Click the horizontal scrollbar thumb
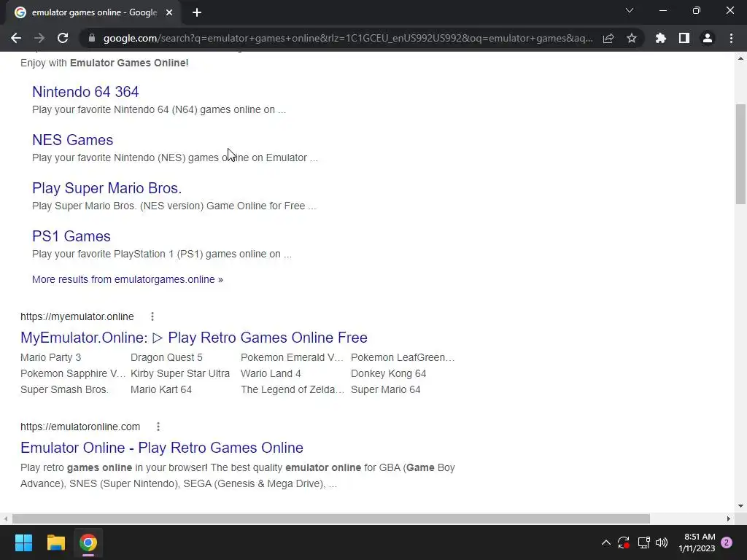The image size is (747, 560). pyautogui.click(x=331, y=518)
